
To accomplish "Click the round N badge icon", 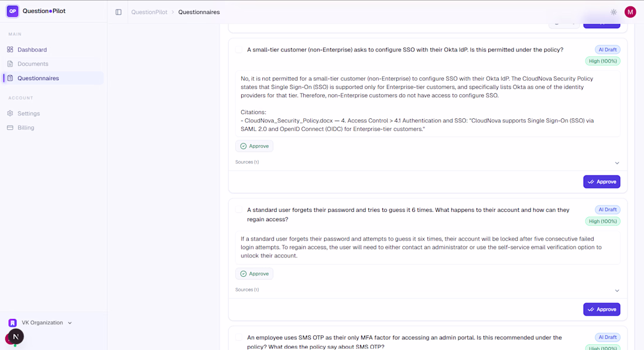I will pos(16,337).
